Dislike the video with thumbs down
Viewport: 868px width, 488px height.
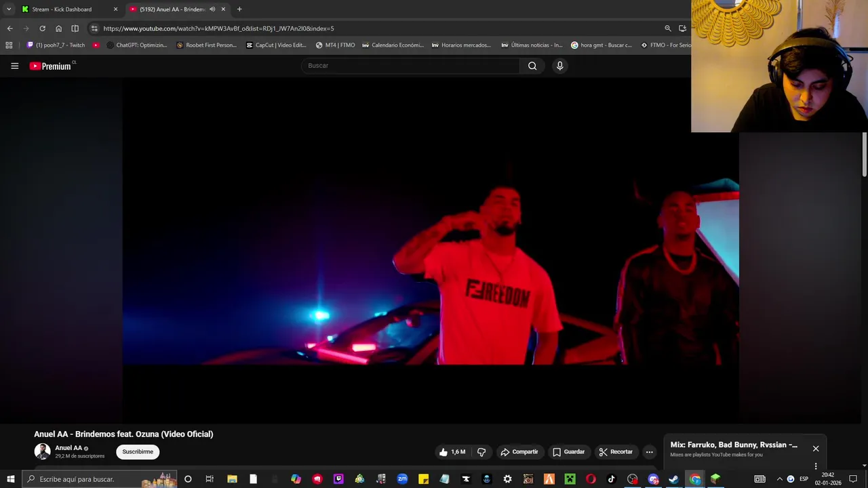coord(481,452)
